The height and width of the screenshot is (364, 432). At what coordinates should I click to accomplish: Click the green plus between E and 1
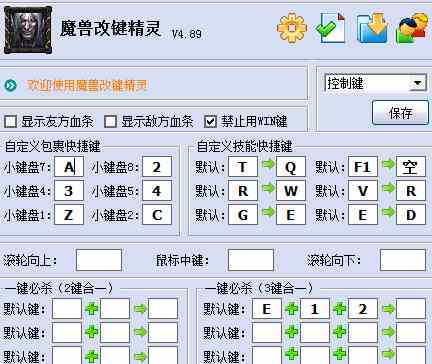291,309
